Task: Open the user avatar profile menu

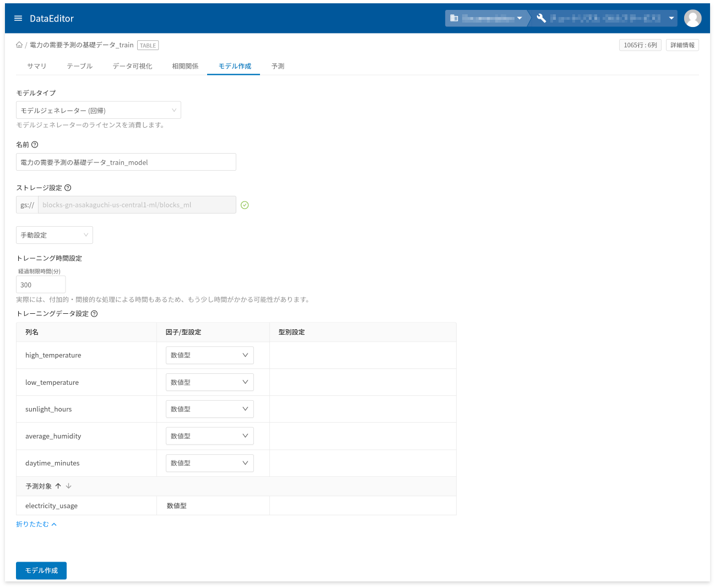Action: coord(692,18)
